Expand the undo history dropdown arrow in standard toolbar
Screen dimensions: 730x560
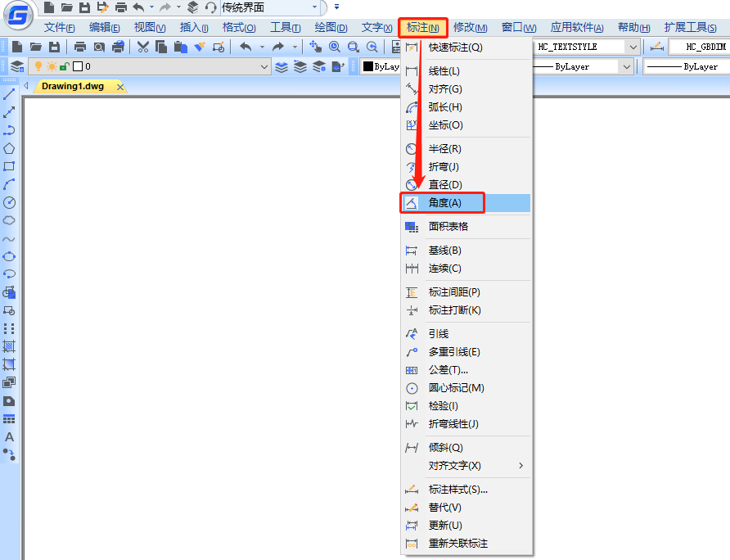(262, 47)
